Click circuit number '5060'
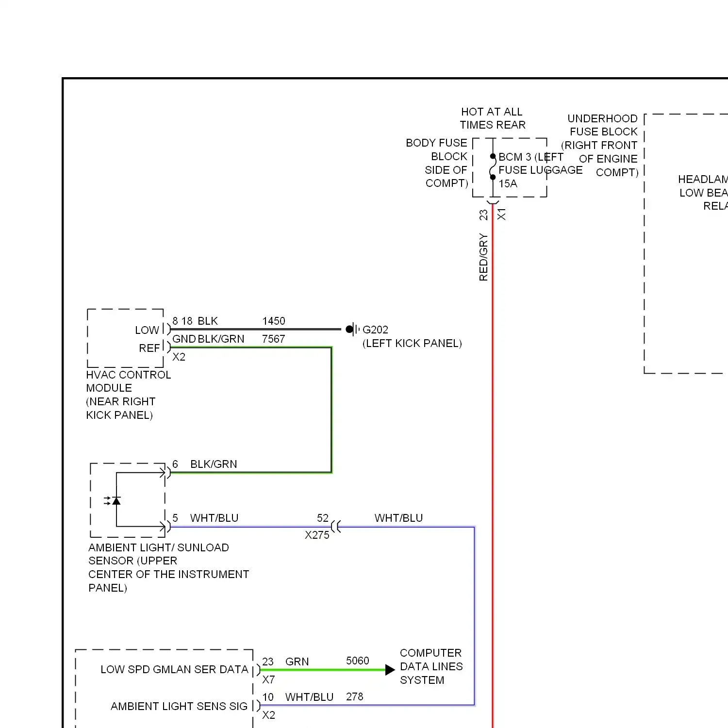 (358, 661)
